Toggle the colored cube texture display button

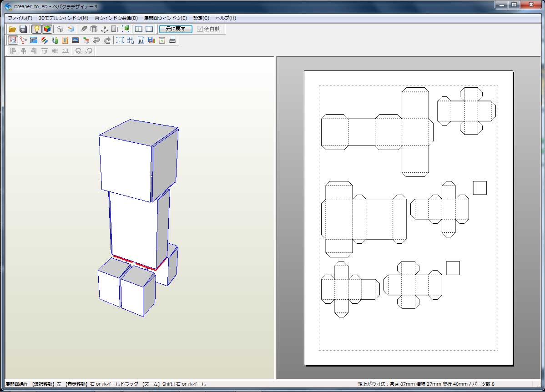(x=47, y=29)
